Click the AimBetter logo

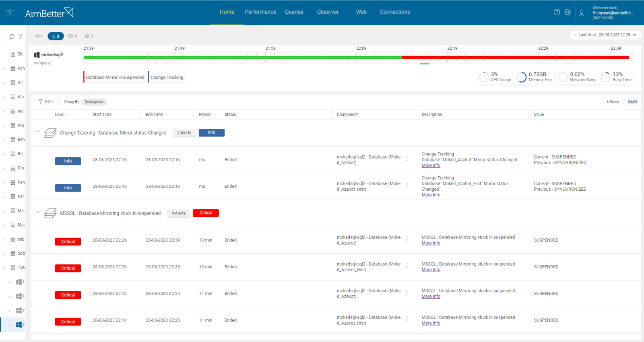(x=49, y=13)
